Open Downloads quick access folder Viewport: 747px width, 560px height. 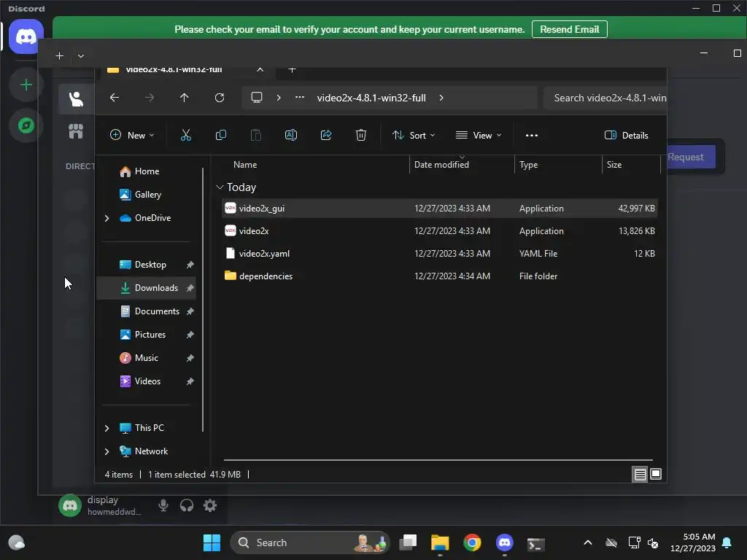tap(146, 288)
